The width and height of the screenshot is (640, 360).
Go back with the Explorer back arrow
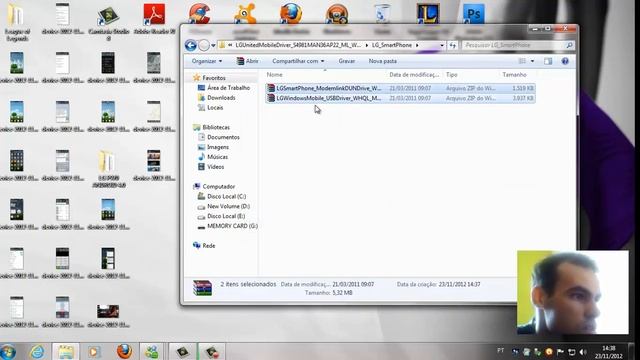click(x=190, y=45)
